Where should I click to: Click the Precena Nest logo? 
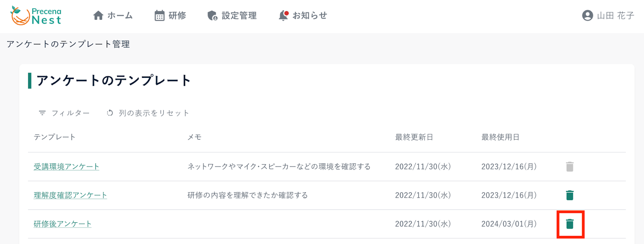(x=36, y=16)
